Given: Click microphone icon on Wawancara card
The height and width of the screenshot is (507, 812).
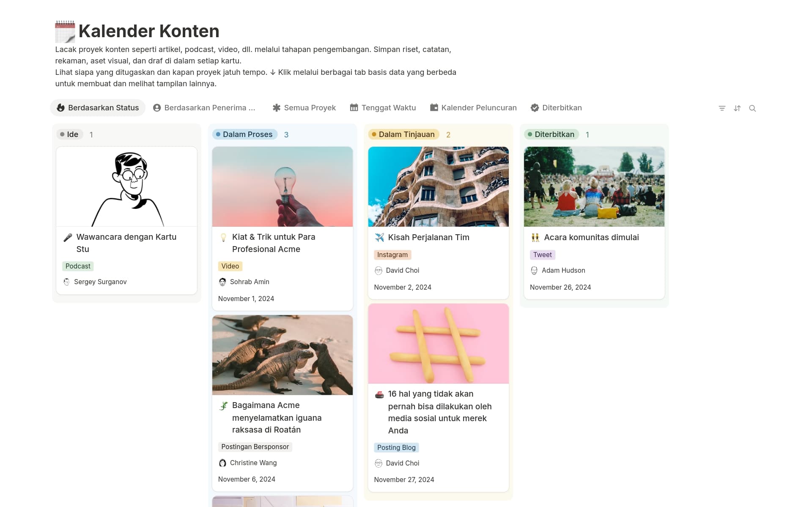Looking at the screenshot, I should pos(68,238).
